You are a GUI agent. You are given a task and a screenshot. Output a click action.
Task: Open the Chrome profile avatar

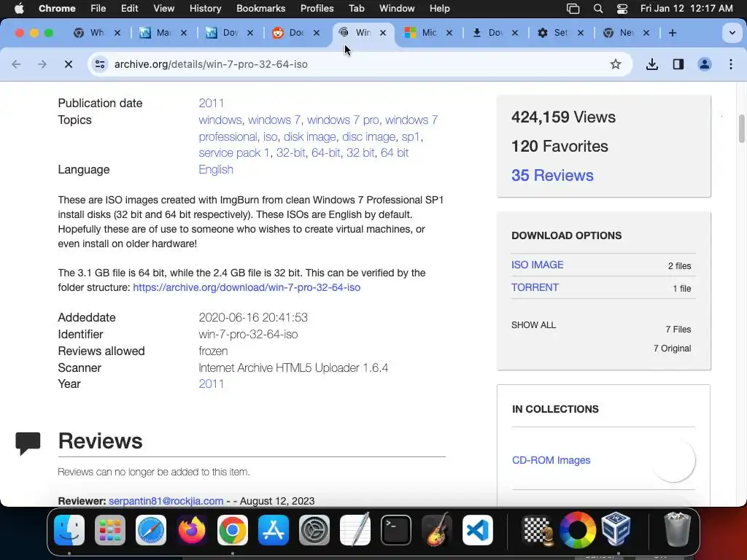705,64
